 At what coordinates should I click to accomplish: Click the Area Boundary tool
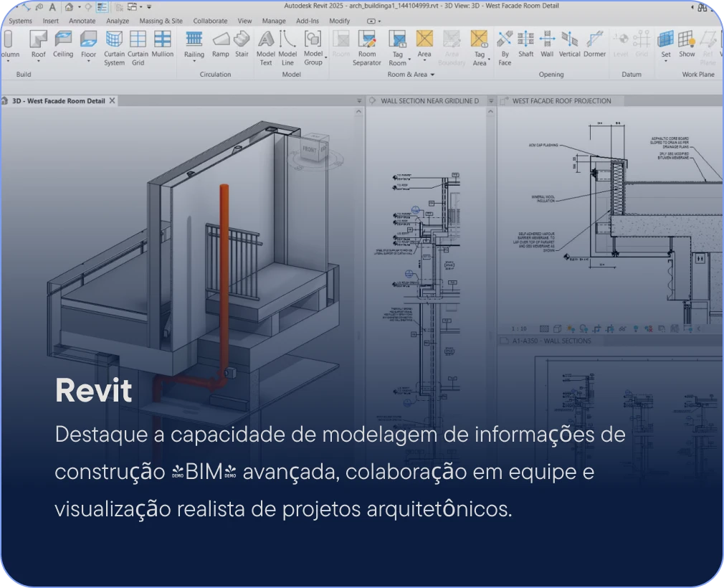click(x=452, y=48)
